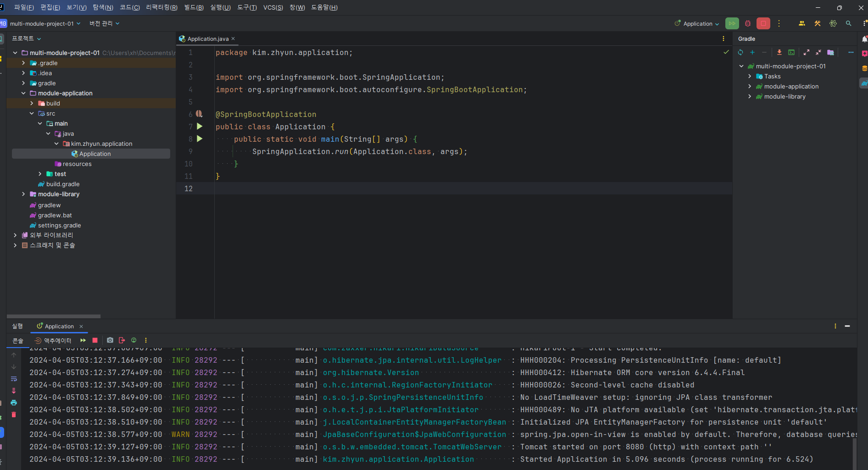This screenshot has width=868, height=470.
Task: Link a Gradle project with plus icon
Action: pyautogui.click(x=752, y=52)
